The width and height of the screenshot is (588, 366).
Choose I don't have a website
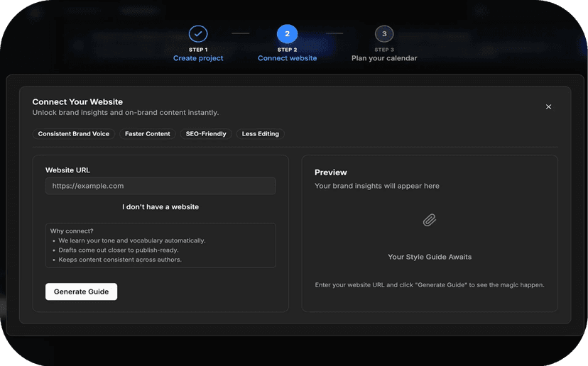click(160, 207)
